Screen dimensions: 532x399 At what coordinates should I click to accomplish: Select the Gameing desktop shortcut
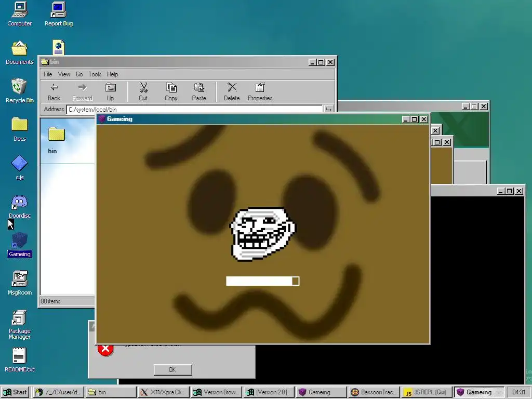pyautogui.click(x=19, y=245)
